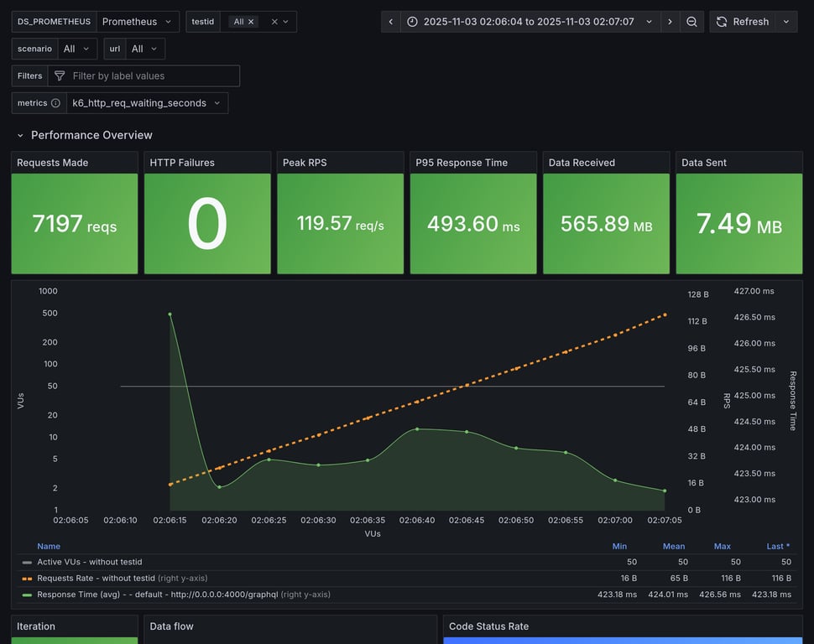Clear testid selection with the X icon
814x644 pixels.
click(274, 22)
